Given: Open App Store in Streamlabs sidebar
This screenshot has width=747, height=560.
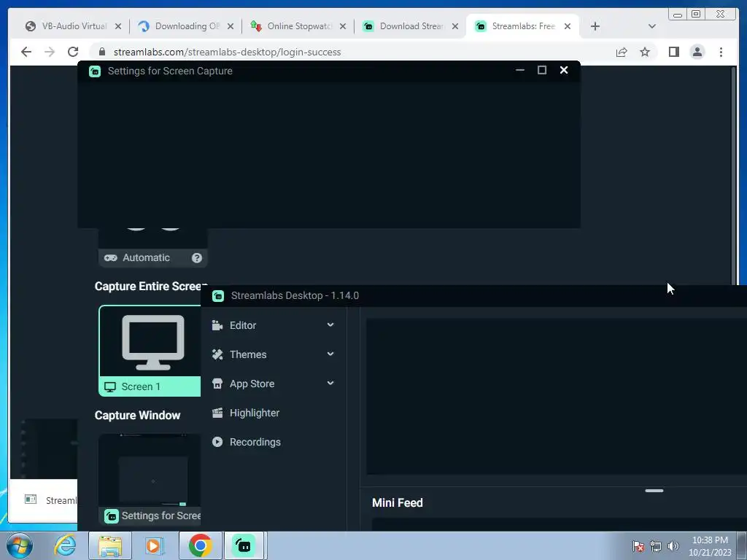Looking at the screenshot, I should [x=274, y=384].
